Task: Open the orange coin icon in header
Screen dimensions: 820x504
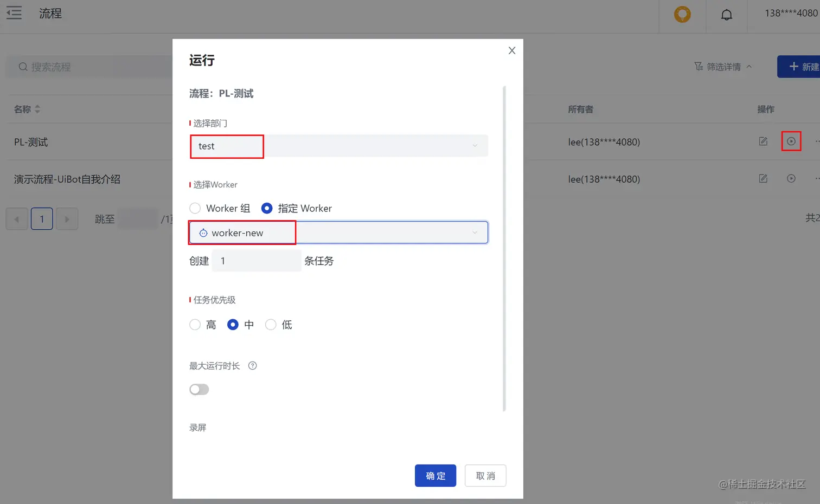Action: 682,14
